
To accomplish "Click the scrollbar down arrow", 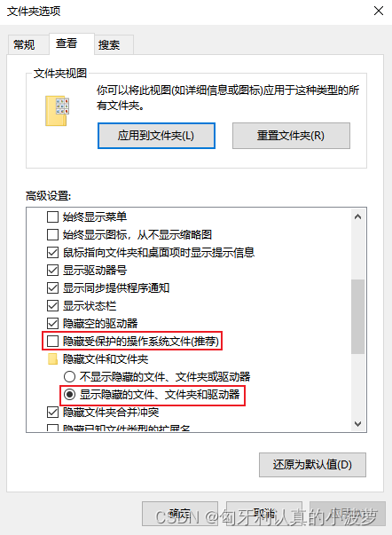I will (x=357, y=424).
